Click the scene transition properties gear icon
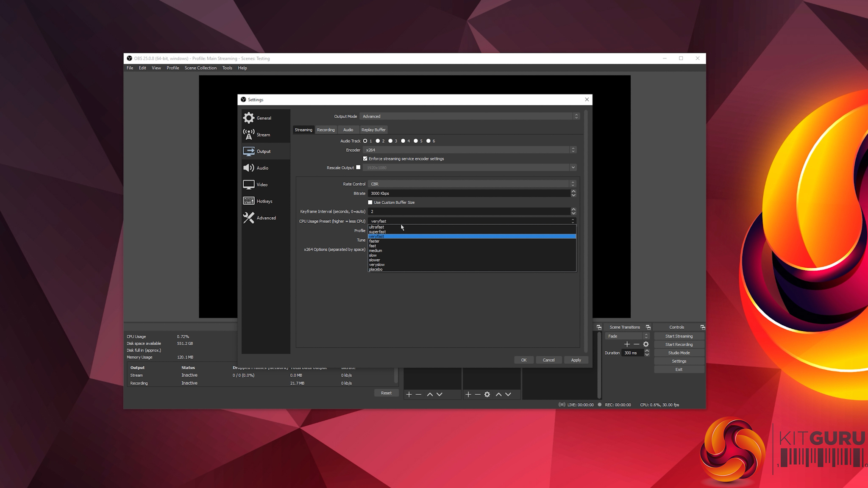The height and width of the screenshot is (488, 868). click(x=646, y=344)
